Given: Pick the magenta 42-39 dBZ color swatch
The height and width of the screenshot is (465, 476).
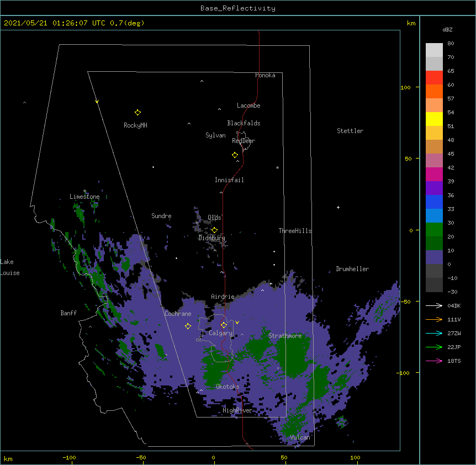Looking at the screenshot, I should tap(434, 175).
